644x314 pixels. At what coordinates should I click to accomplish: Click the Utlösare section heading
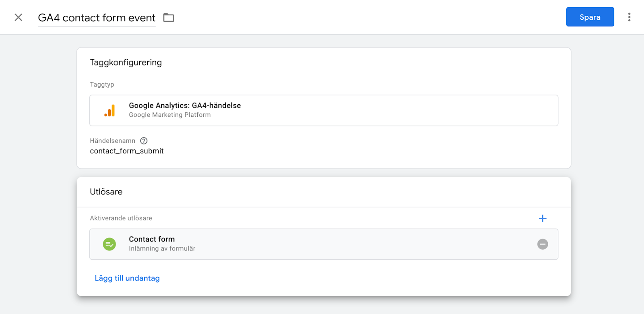coord(106,192)
